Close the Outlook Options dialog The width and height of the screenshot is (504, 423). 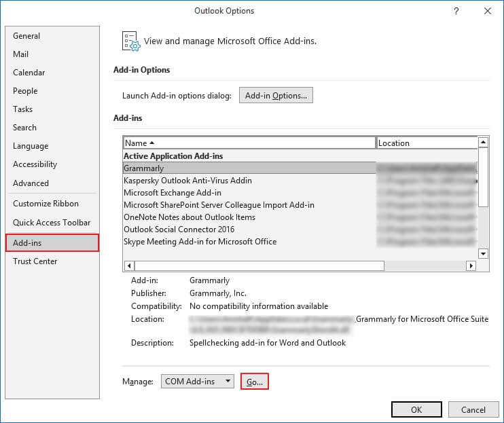click(488, 12)
